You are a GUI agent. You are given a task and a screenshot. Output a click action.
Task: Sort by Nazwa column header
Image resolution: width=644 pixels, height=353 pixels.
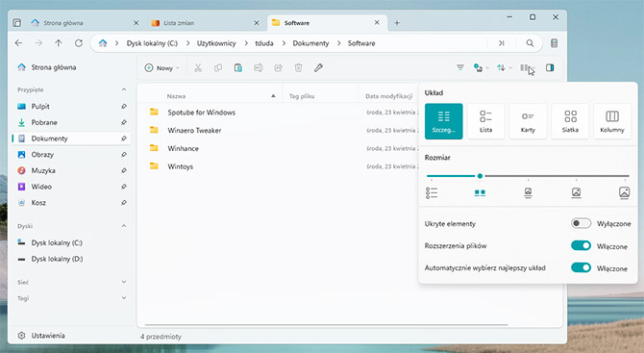pyautogui.click(x=176, y=96)
